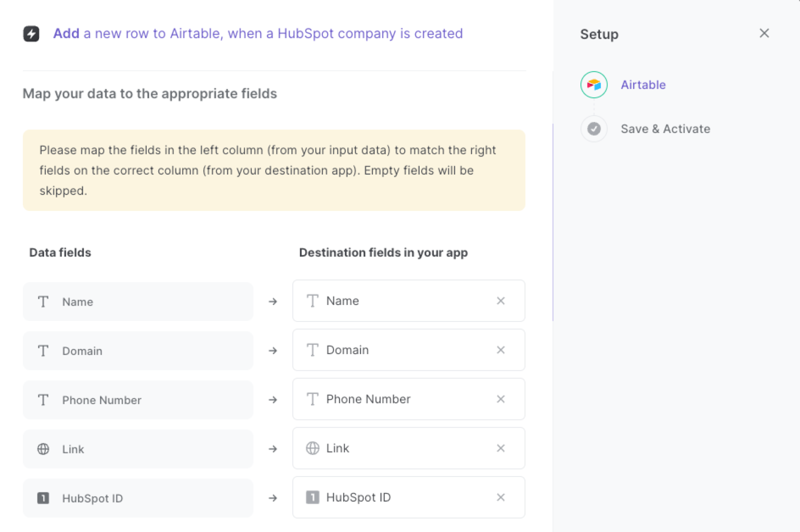Open the Name destination field selector
Image resolution: width=800 pixels, height=532 pixels.
[x=408, y=301]
